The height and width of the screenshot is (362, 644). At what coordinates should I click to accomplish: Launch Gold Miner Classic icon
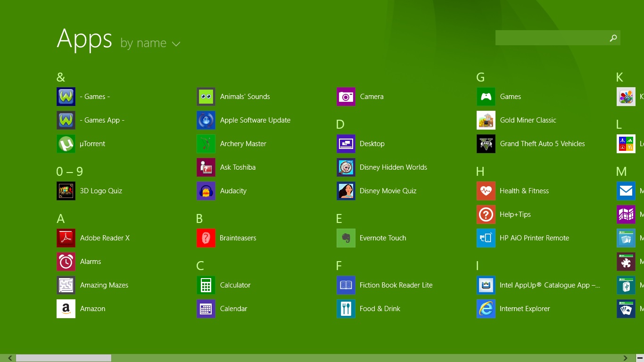pos(486,120)
